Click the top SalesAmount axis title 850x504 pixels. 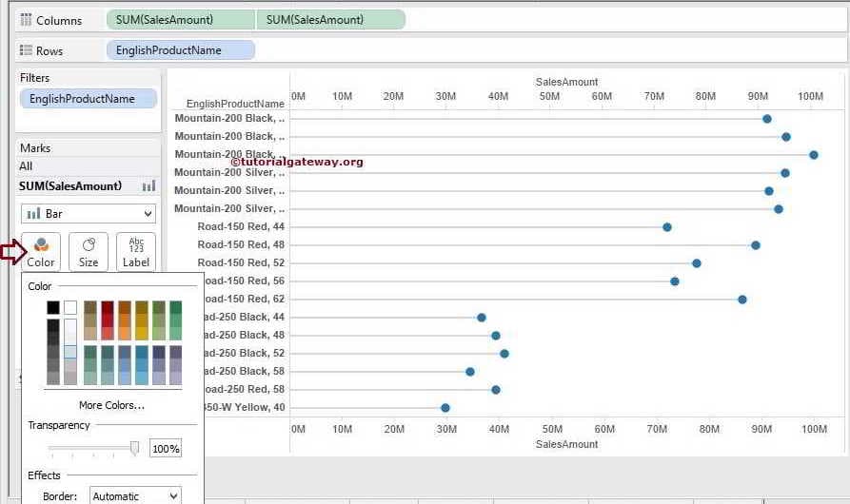coord(566,82)
